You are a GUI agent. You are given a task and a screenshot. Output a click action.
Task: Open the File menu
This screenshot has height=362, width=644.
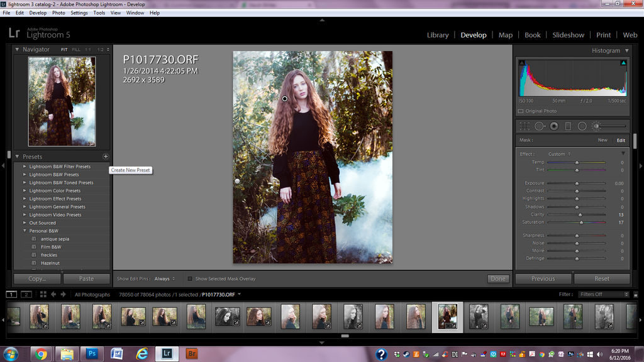[6, 13]
